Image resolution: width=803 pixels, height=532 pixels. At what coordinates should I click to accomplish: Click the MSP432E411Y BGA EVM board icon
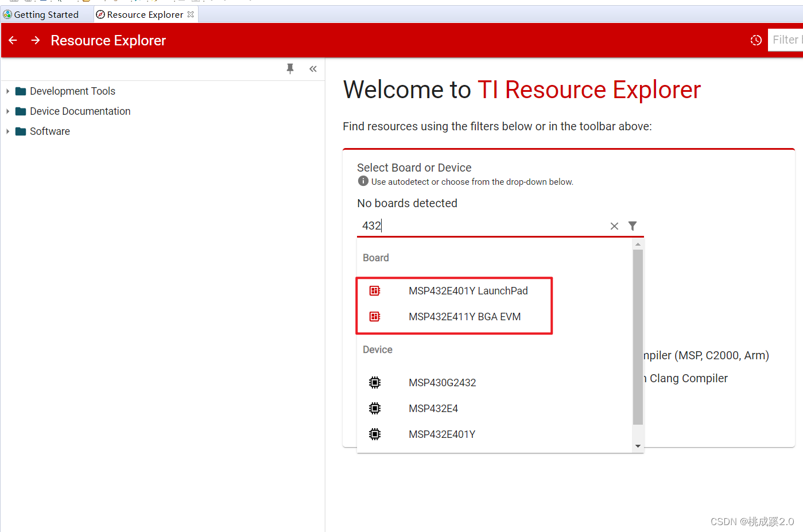(x=375, y=317)
